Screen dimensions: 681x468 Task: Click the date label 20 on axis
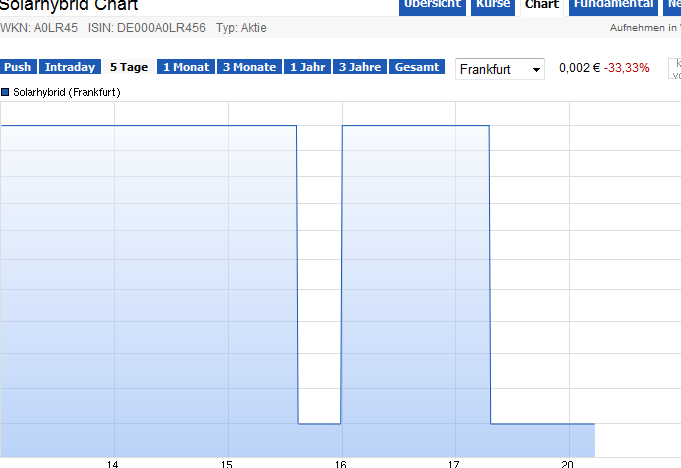568,463
